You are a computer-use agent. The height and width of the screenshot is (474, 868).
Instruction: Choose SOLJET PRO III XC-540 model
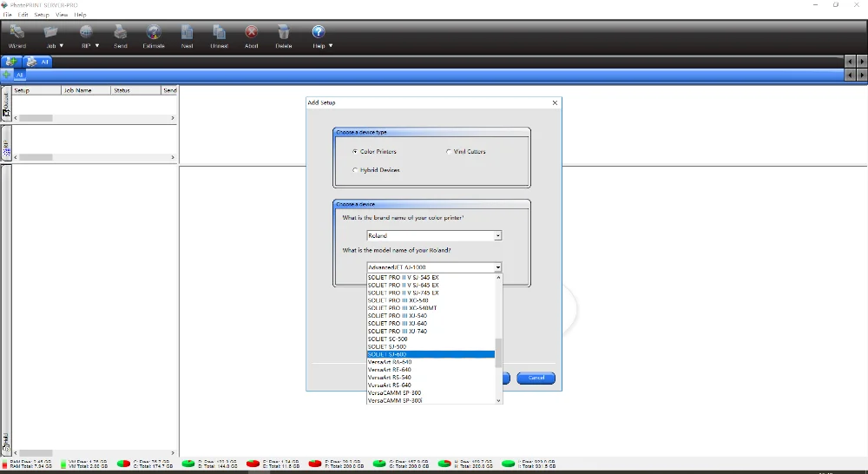click(431, 300)
